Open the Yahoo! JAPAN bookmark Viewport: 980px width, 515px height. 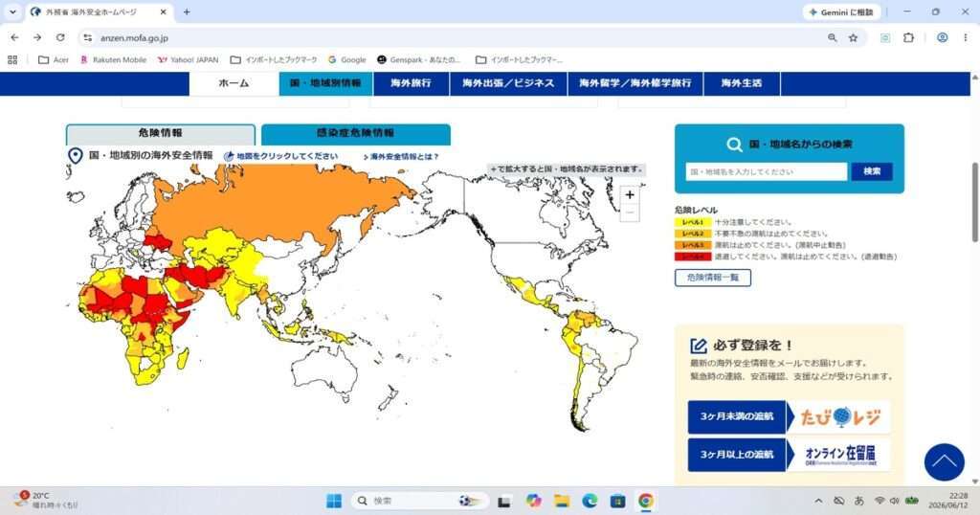pyautogui.click(x=189, y=60)
